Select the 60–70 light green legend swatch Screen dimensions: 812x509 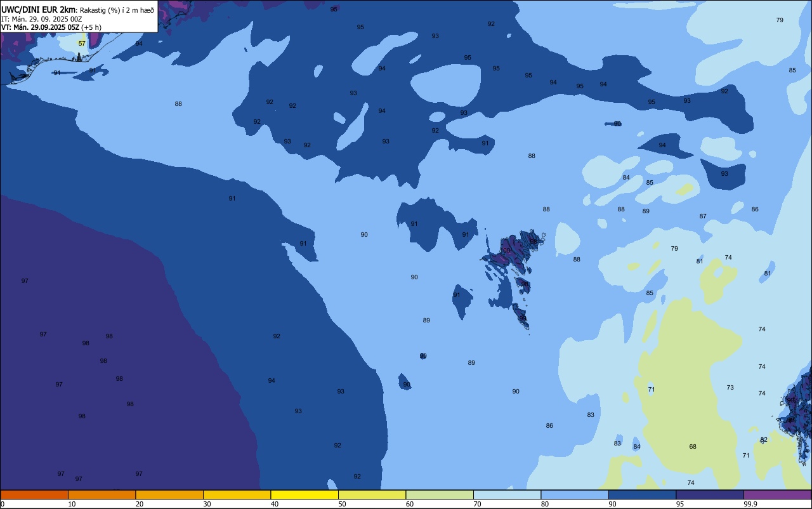[440, 494]
